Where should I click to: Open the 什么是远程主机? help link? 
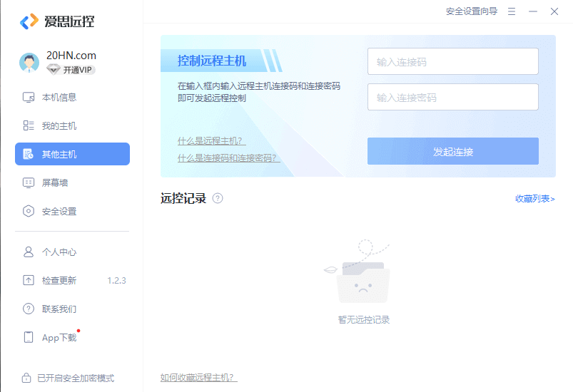click(211, 140)
